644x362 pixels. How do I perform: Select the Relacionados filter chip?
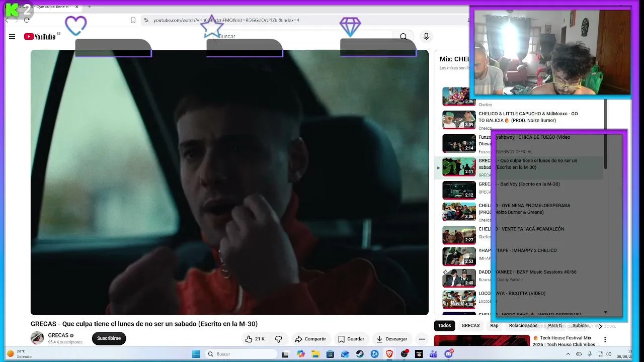click(523, 325)
